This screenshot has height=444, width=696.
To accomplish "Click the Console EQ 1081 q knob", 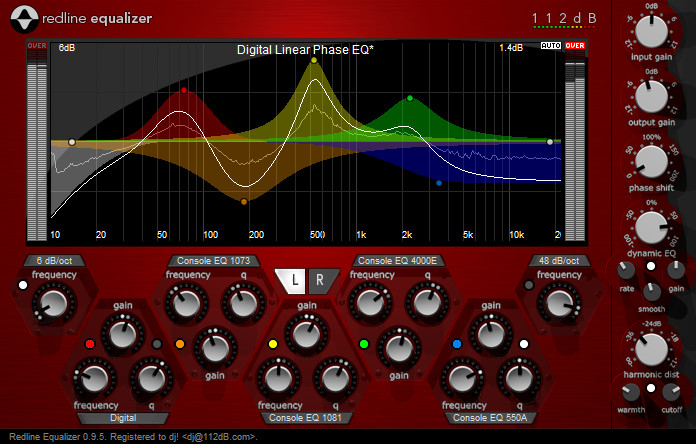I will [x=335, y=380].
